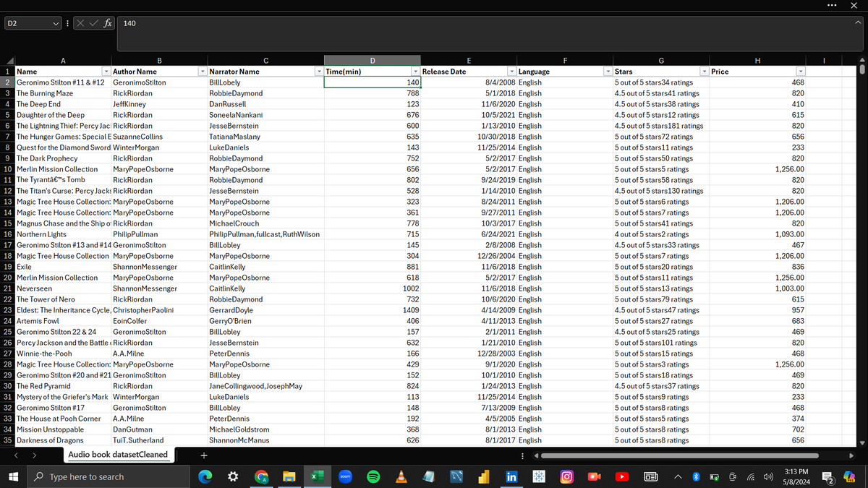This screenshot has height=488, width=868.
Task: Select cell "4 out of 5 stars2 ratings"
Action: pos(661,234)
